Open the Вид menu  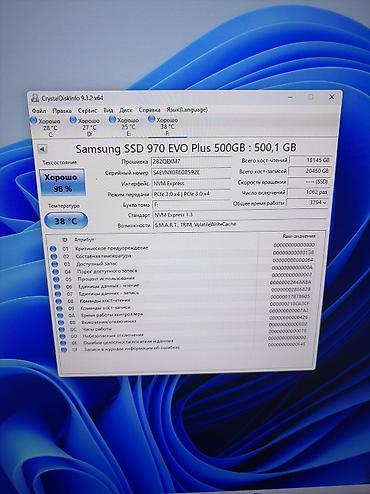[x=108, y=110]
